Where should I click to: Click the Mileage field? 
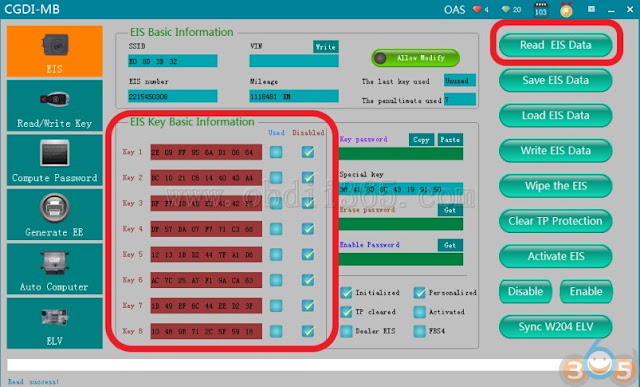tap(294, 96)
